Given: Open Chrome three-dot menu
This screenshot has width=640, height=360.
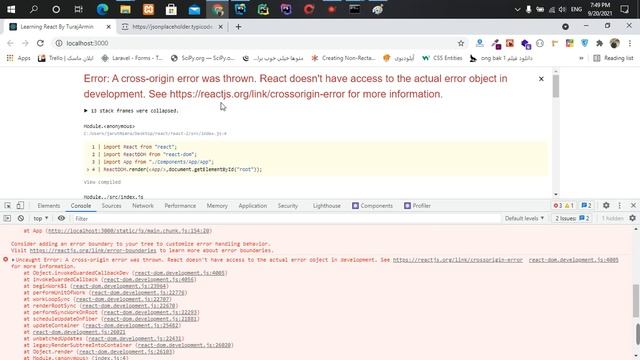Looking at the screenshot, I should [630, 43].
